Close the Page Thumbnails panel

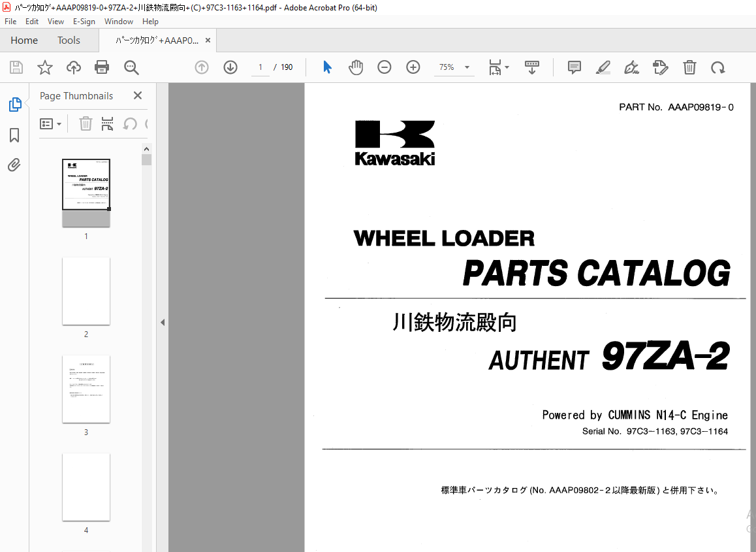pyautogui.click(x=138, y=95)
